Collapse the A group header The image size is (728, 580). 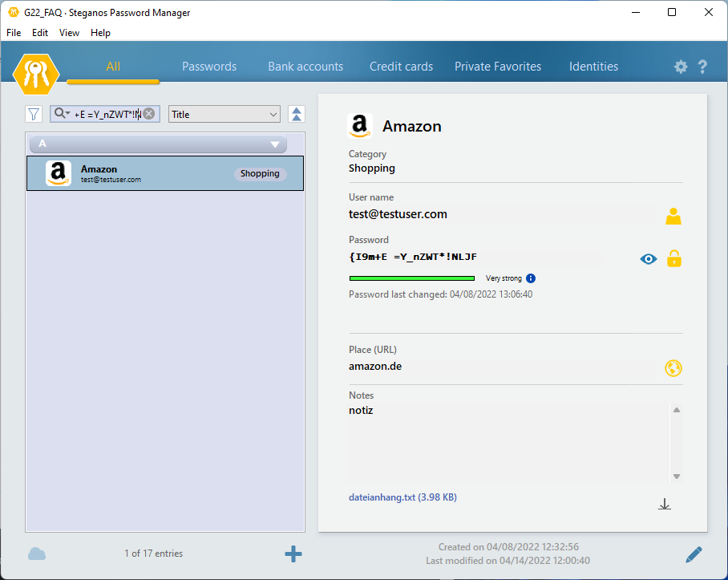pyautogui.click(x=275, y=144)
